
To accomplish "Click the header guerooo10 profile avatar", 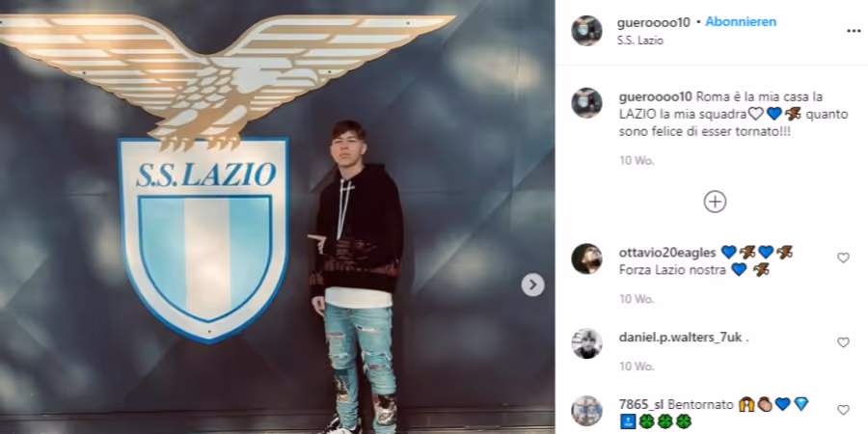I will 586,31.
